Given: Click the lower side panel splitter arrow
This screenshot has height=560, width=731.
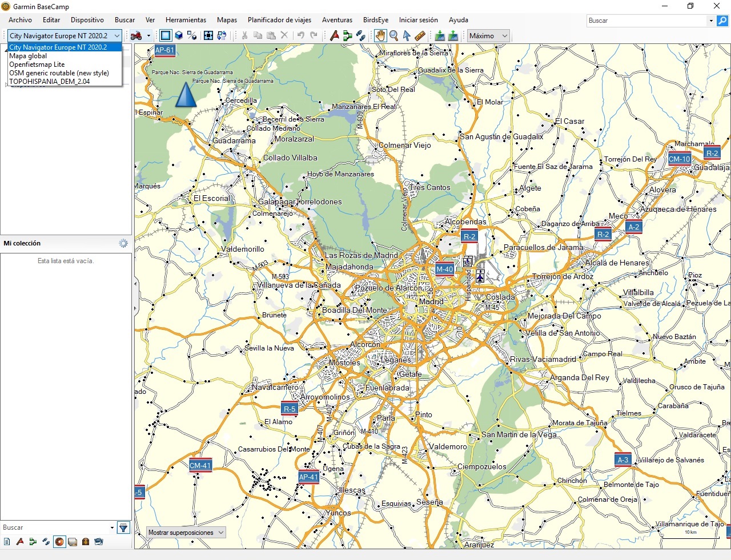Looking at the screenshot, I should pos(135,309).
